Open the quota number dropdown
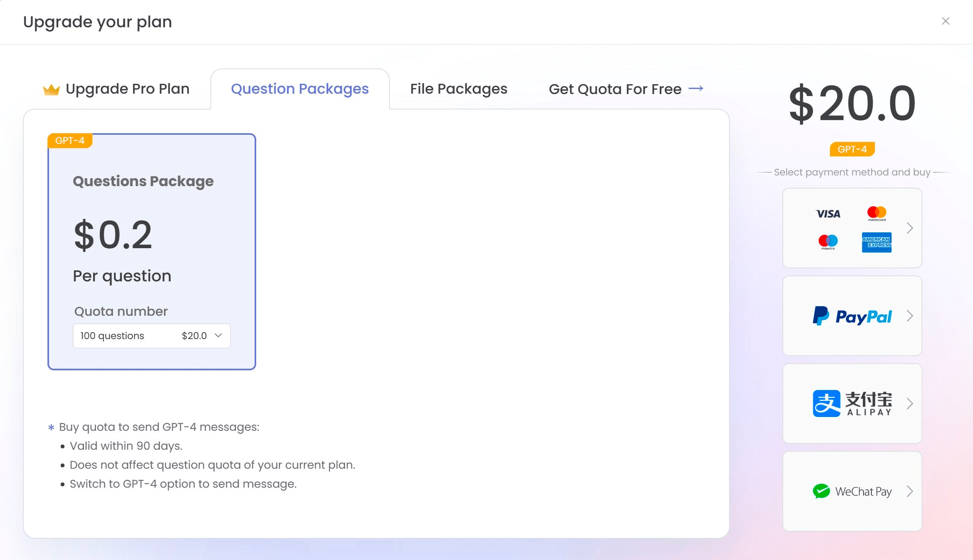This screenshot has width=973, height=560. coord(151,336)
